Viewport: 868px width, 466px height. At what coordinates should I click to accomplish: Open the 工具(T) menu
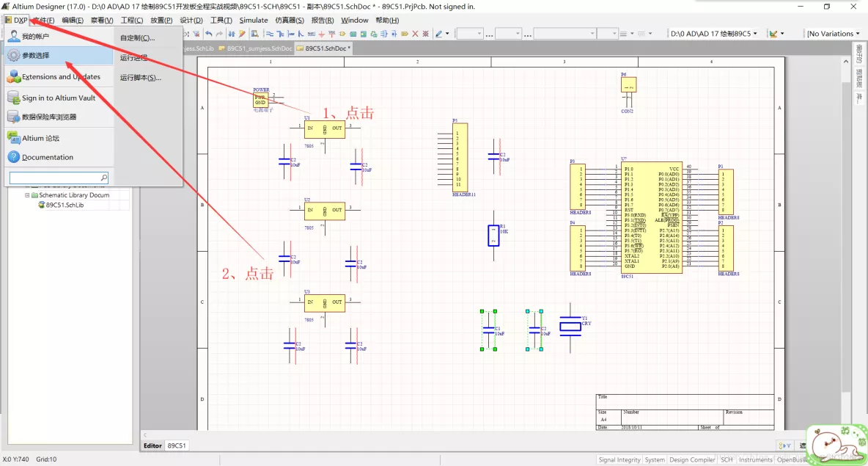click(221, 20)
